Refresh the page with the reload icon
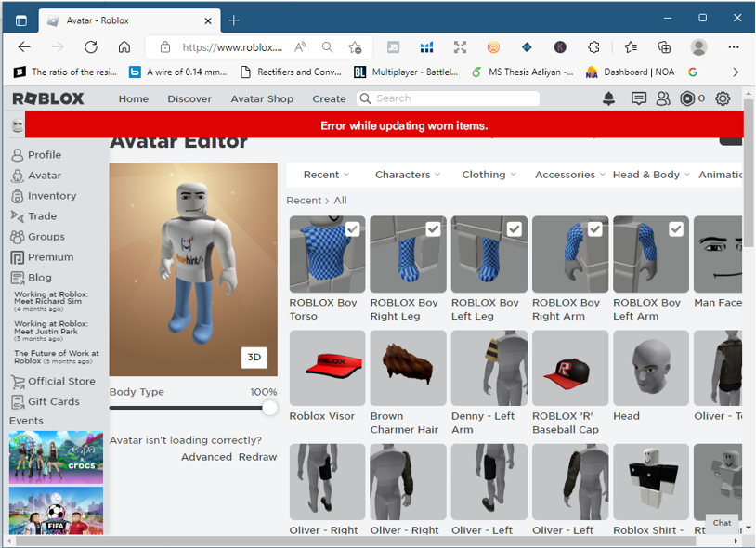 pos(91,47)
